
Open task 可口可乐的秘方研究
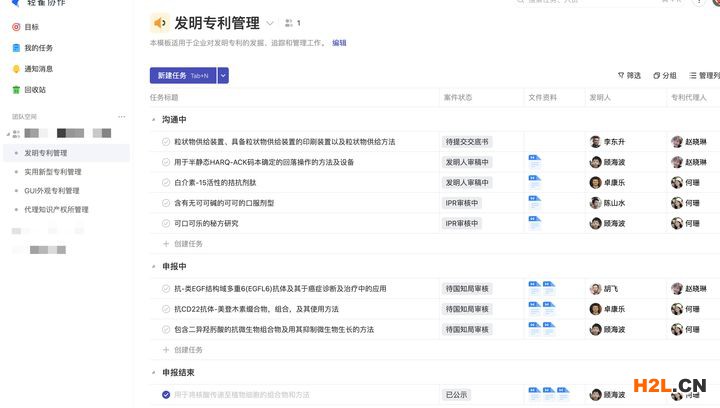pos(206,224)
